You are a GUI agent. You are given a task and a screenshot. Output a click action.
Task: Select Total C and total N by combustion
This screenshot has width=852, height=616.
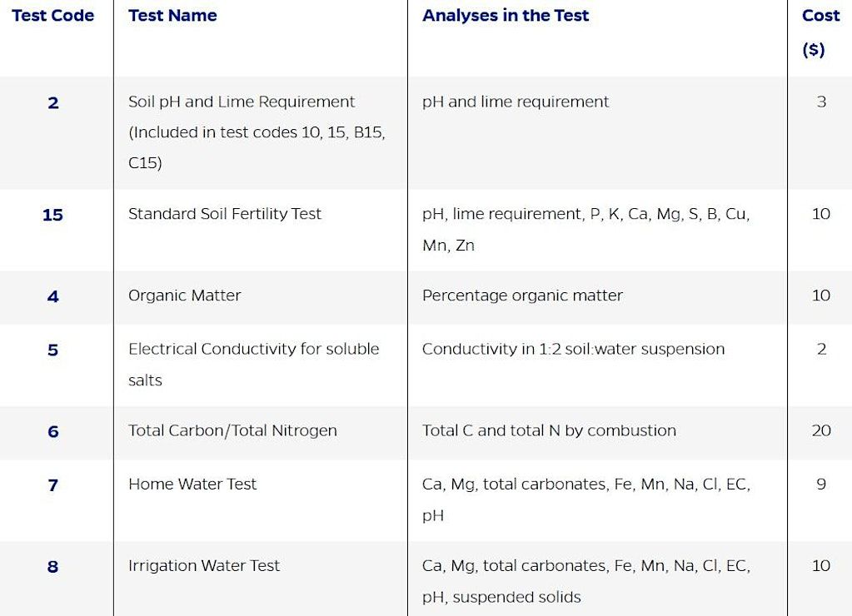click(549, 431)
